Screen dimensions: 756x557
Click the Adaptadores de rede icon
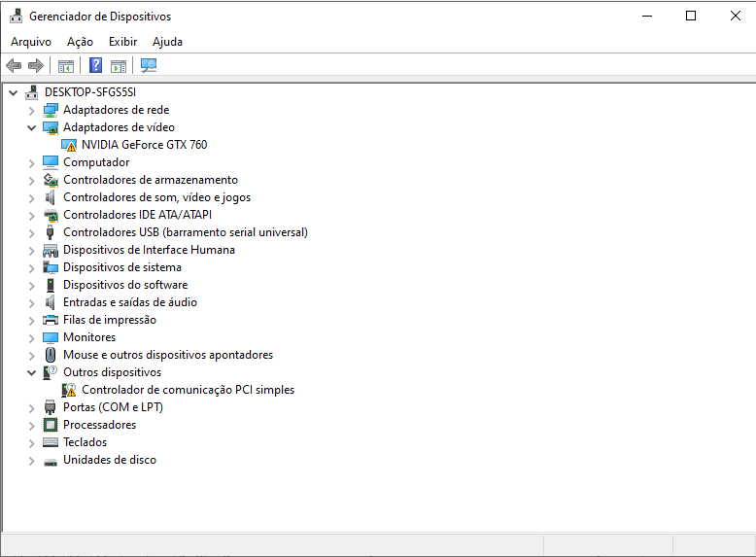pyautogui.click(x=51, y=110)
